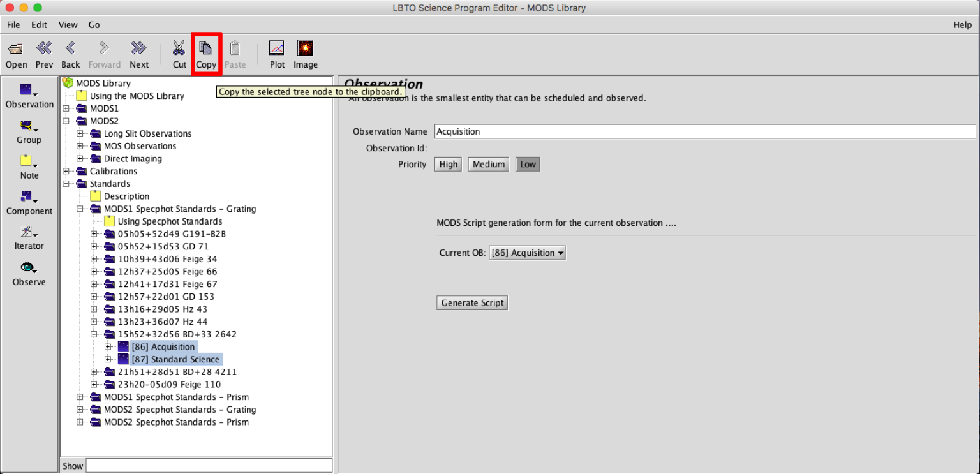
Task: Click the Back arrow icon
Action: click(70, 48)
